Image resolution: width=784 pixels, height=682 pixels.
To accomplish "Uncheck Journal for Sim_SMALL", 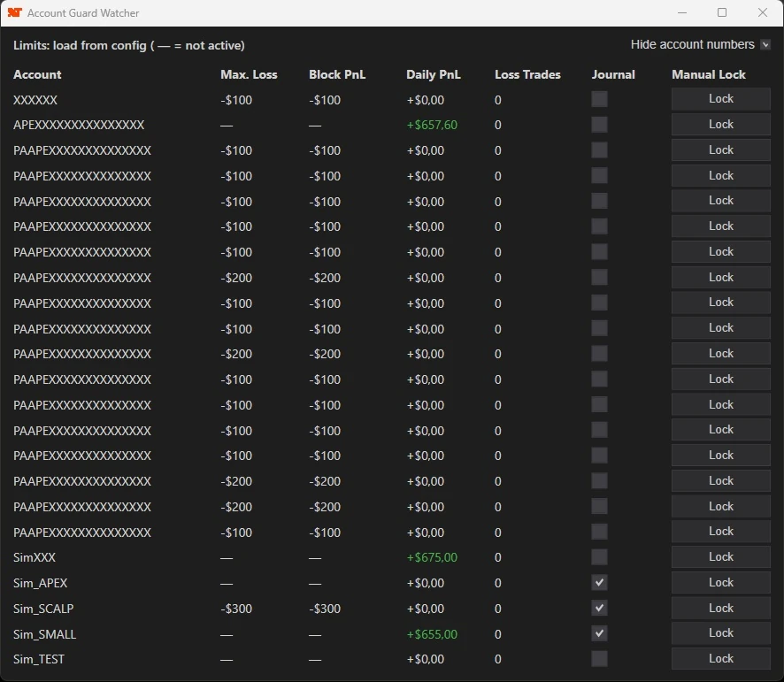I will click(x=599, y=633).
